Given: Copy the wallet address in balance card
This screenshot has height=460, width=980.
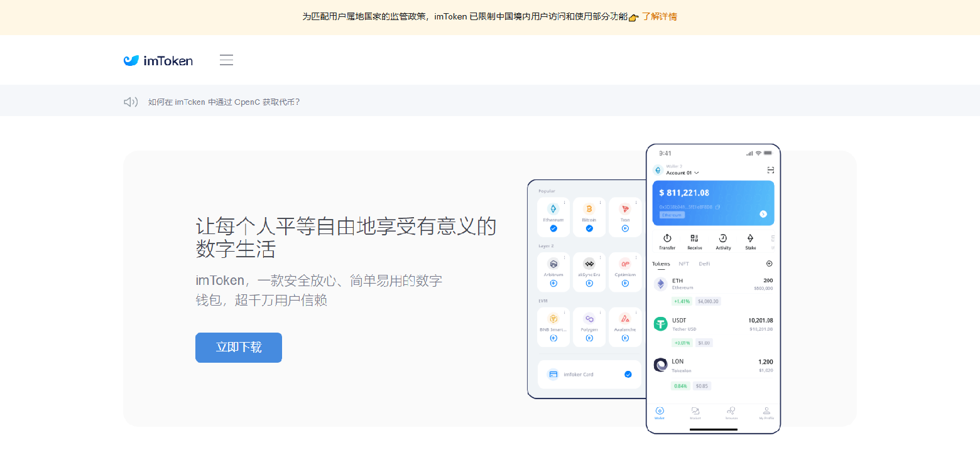Looking at the screenshot, I should tap(718, 206).
